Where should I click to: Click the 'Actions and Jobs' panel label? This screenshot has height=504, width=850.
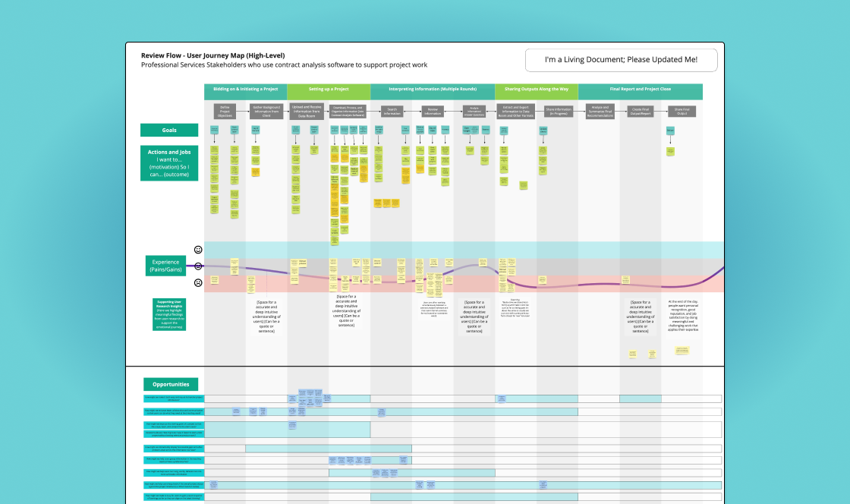point(168,162)
